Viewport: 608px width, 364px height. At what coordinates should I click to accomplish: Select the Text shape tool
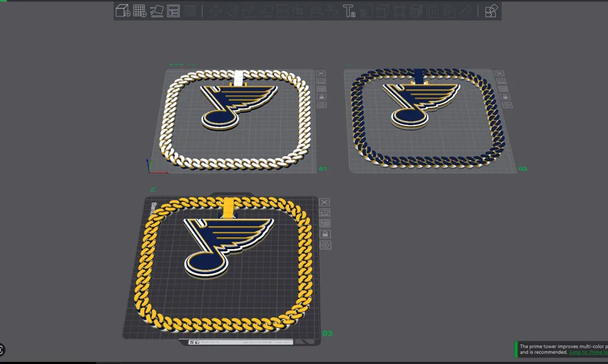pos(349,11)
